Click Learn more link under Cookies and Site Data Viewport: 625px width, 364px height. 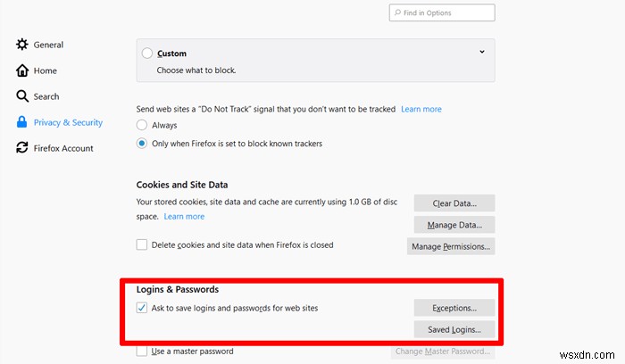tap(184, 216)
